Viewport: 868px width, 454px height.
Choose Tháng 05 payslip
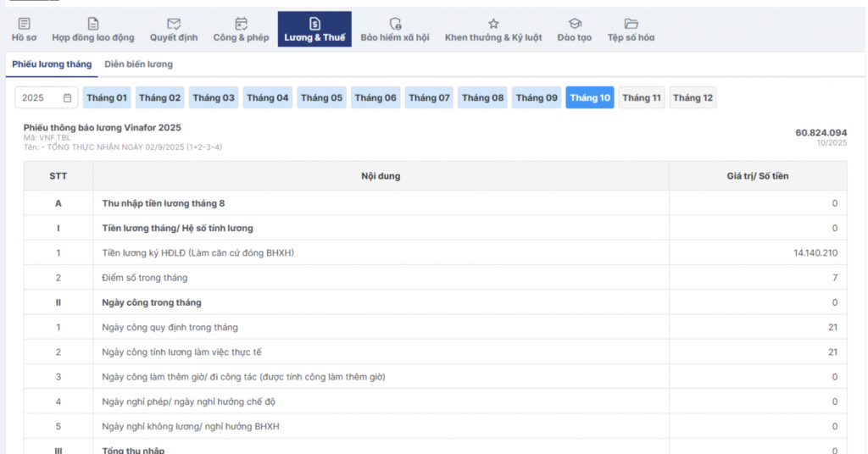(322, 98)
